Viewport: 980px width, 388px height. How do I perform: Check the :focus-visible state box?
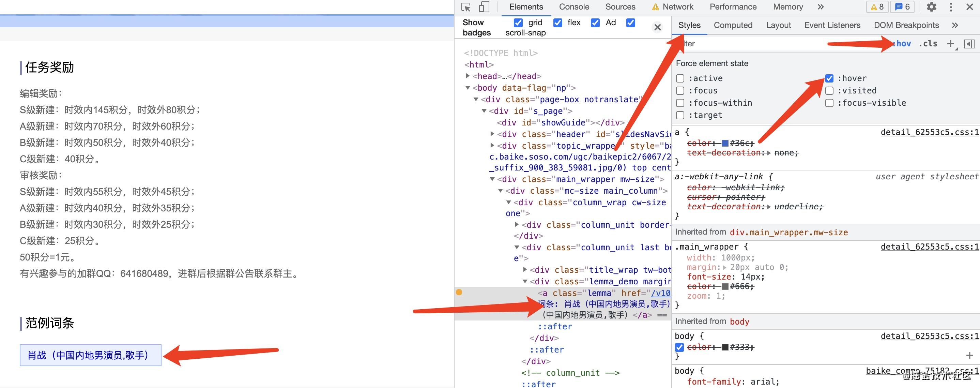[829, 103]
